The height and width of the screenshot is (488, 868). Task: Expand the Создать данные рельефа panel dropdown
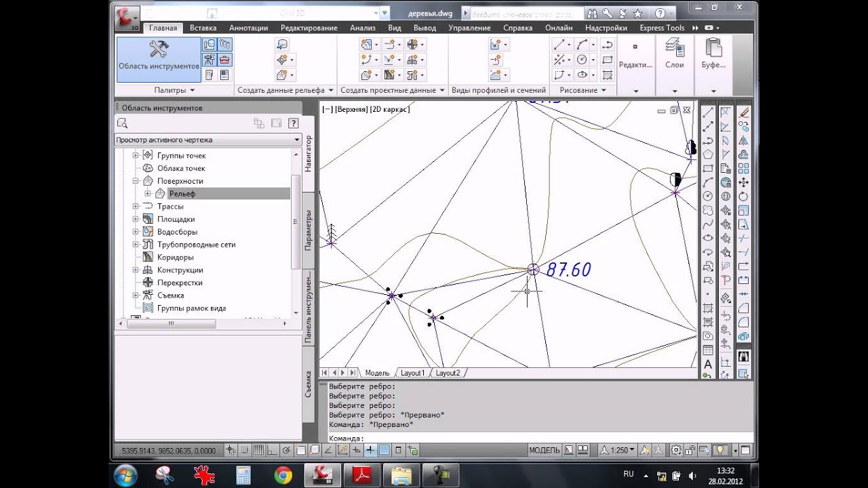click(x=285, y=90)
